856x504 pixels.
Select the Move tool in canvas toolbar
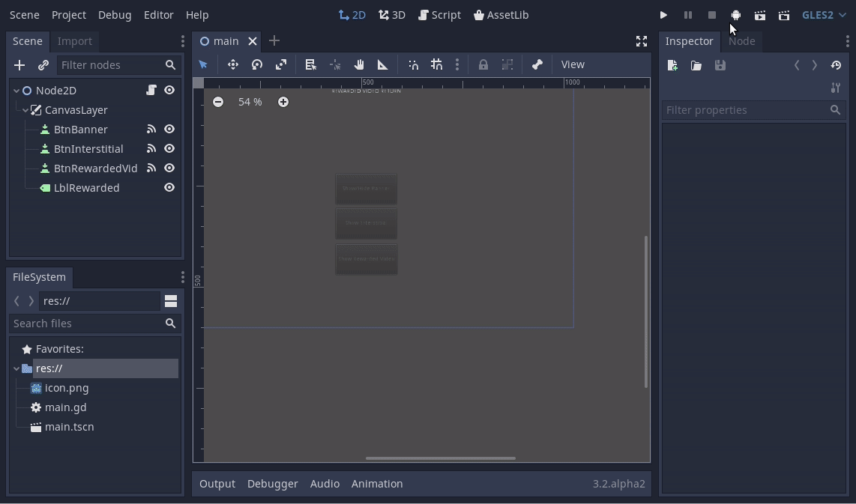233,64
